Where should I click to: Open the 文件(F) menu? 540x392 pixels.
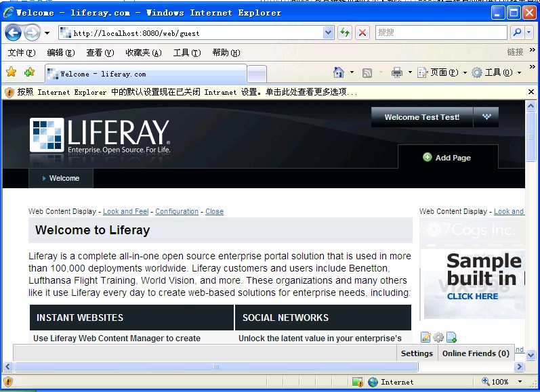22,53
